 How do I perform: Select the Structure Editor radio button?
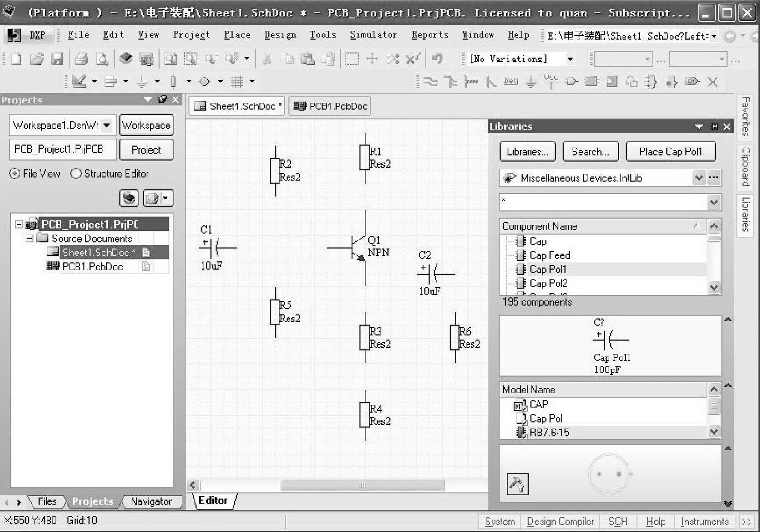click(x=76, y=174)
